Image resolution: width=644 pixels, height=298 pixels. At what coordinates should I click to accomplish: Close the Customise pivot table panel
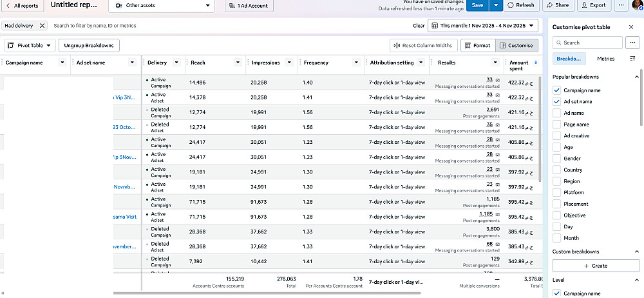tap(630, 27)
